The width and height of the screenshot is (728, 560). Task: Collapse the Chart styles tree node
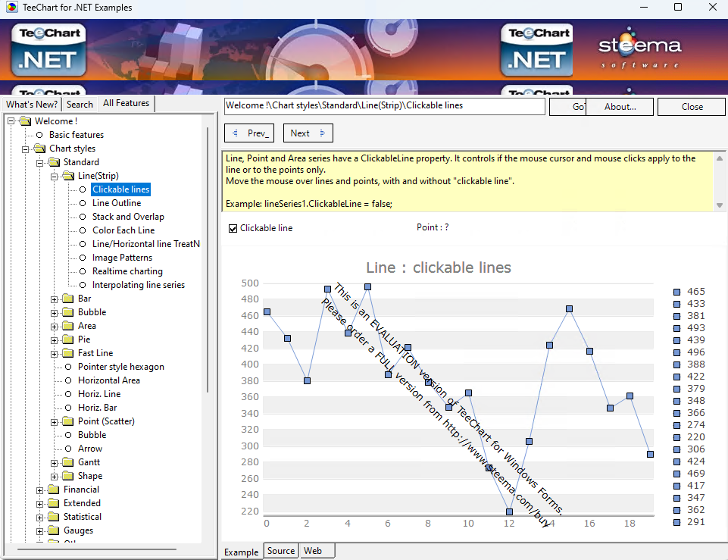[26, 149]
